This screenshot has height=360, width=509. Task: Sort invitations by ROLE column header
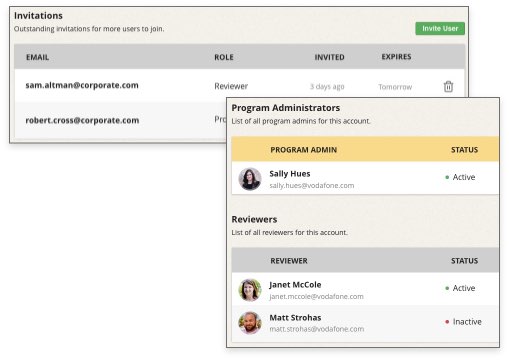[x=224, y=57]
